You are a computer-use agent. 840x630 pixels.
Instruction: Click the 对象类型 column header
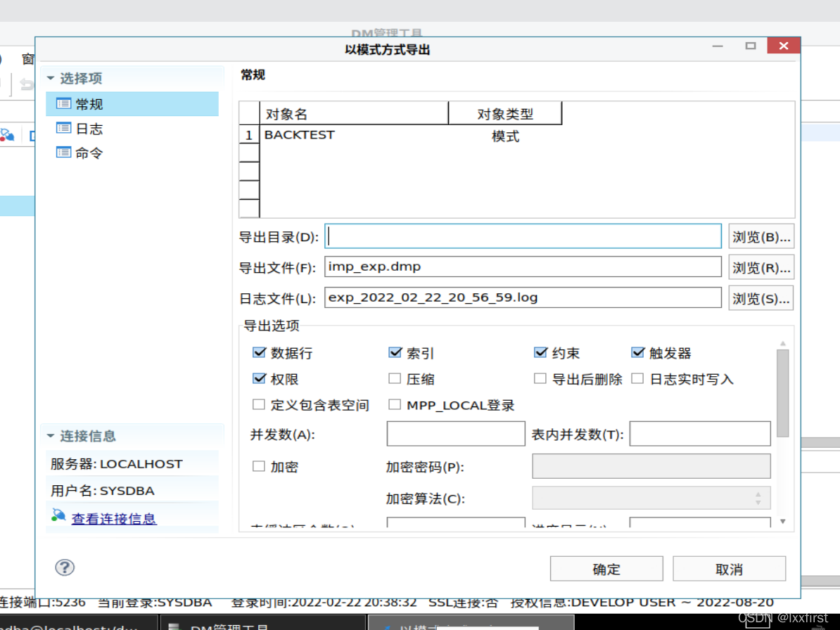505,113
